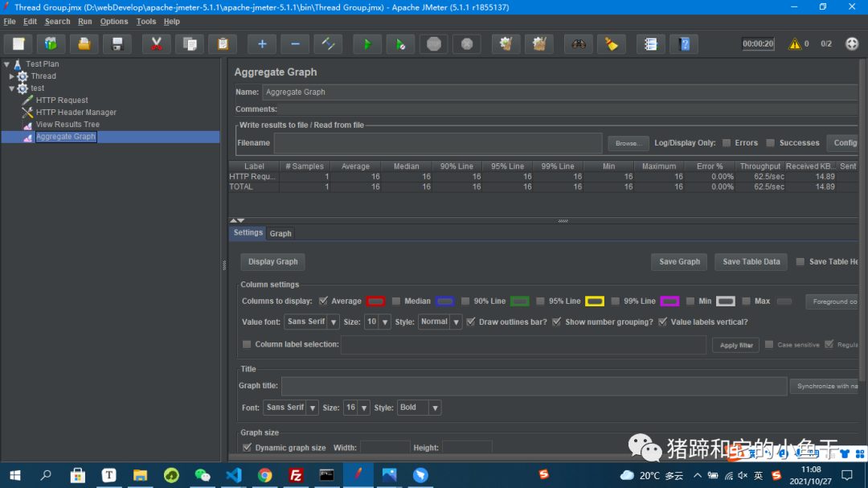Toggle selected elements enable state

click(328, 43)
